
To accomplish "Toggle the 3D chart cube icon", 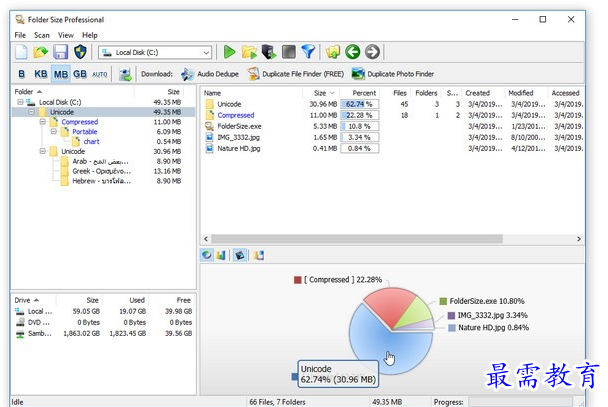I will pyautogui.click(x=240, y=255).
